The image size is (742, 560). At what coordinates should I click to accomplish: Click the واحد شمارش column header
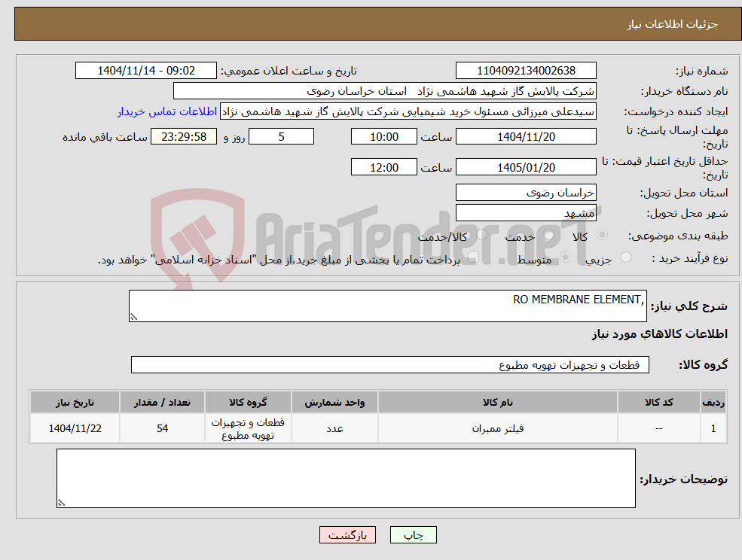point(334,402)
